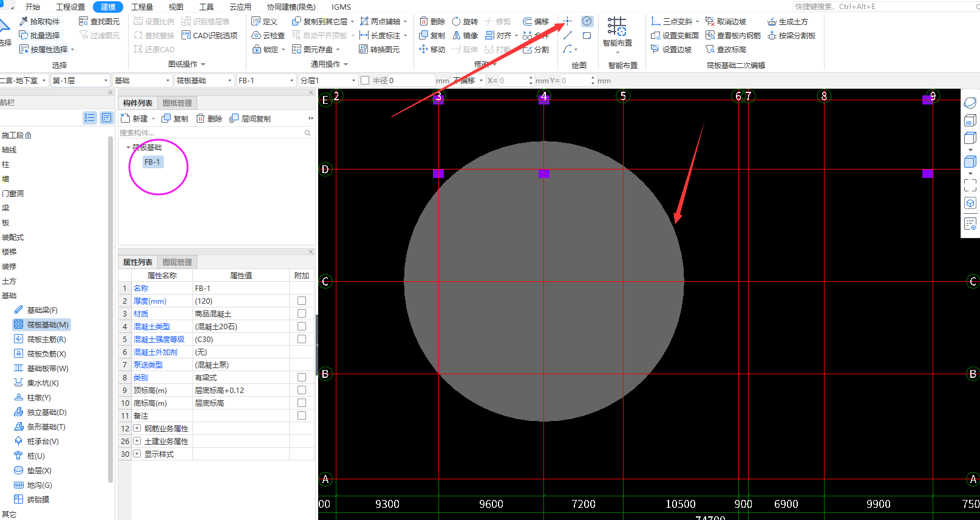This screenshot has height=520, width=980.
Task: Click the 移动 move tool
Action: tap(432, 49)
